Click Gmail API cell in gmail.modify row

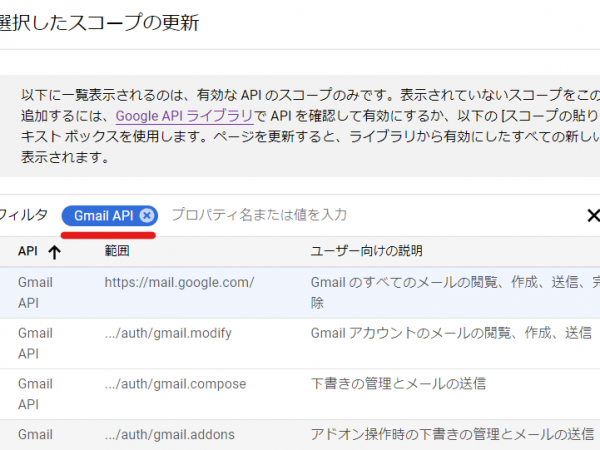[35, 343]
